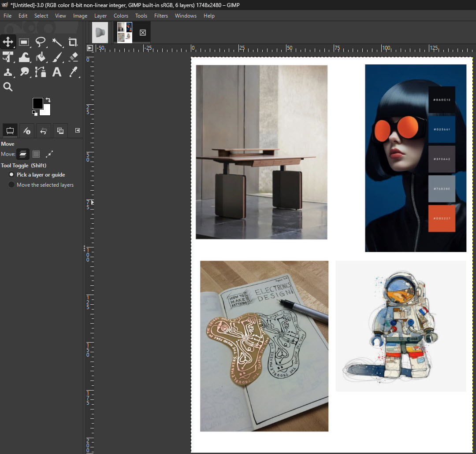The image size is (476, 454).
Task: Switch to the Eraser tool
Action: tap(73, 57)
